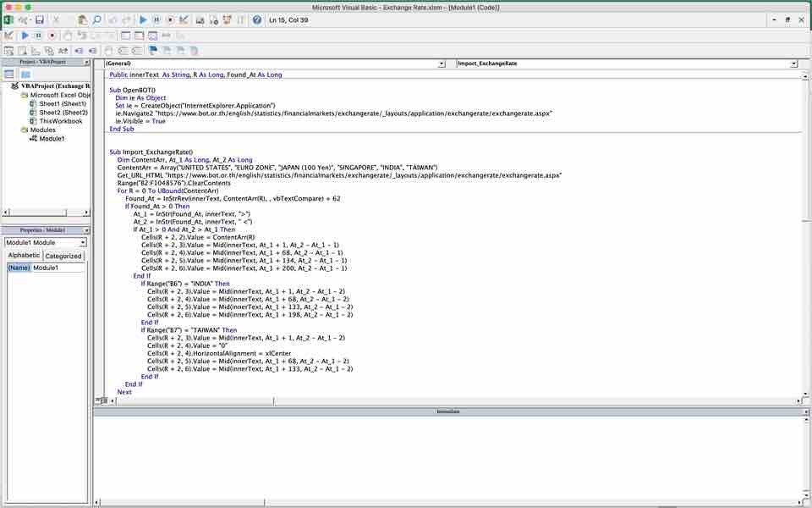Open Find with the magnifying glass icon
Viewport: 812px width, 508px height.
click(96, 20)
